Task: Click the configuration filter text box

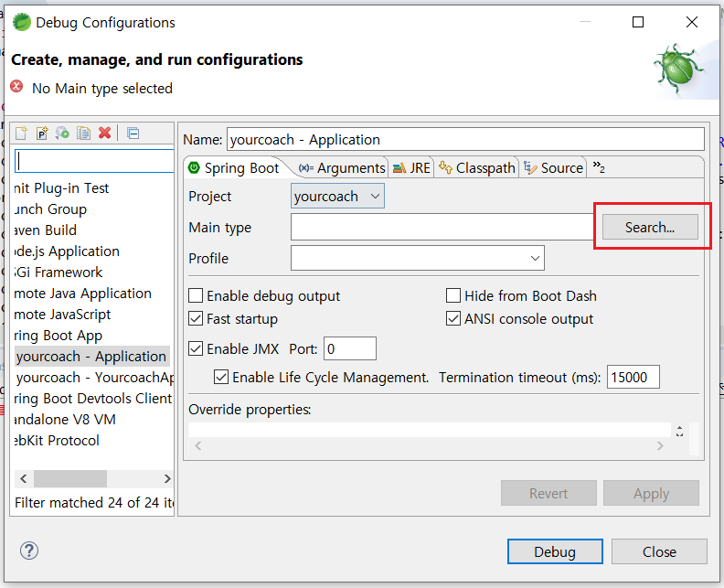Action: click(x=94, y=161)
